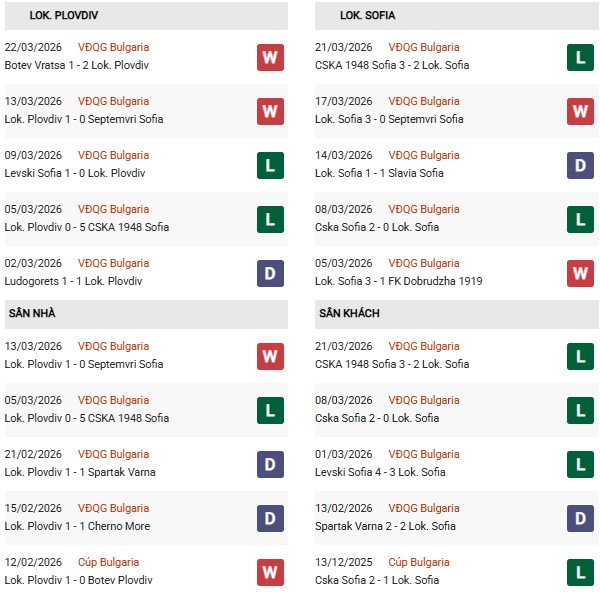600x592 pixels.
Task: Open Cúp Bulgaria link dated 13/12/2025
Action: click(x=420, y=562)
